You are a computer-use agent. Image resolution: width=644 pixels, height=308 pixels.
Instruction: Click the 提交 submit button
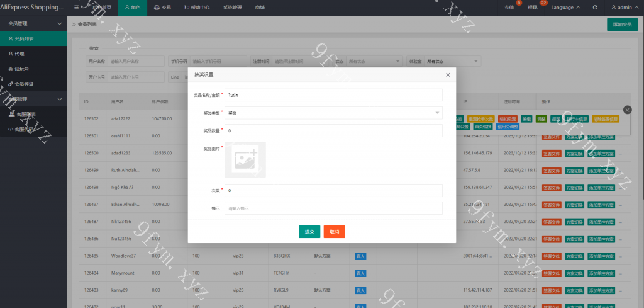point(309,232)
